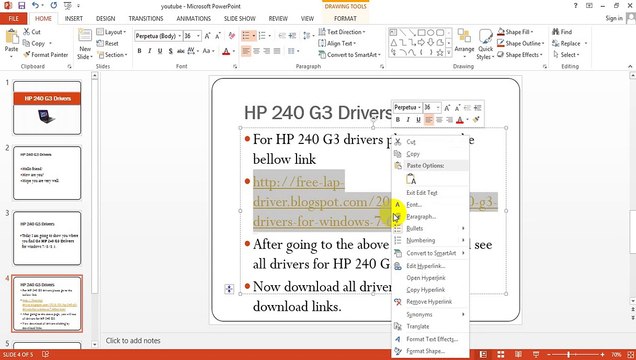Open the ribbon font size dropdown
The width and height of the screenshot is (636, 360).
click(198, 36)
